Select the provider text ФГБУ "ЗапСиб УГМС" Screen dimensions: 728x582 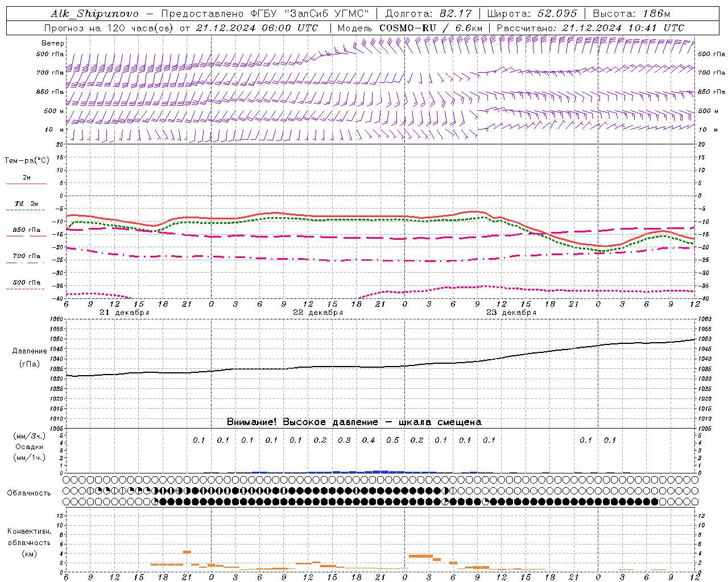[x=310, y=14]
